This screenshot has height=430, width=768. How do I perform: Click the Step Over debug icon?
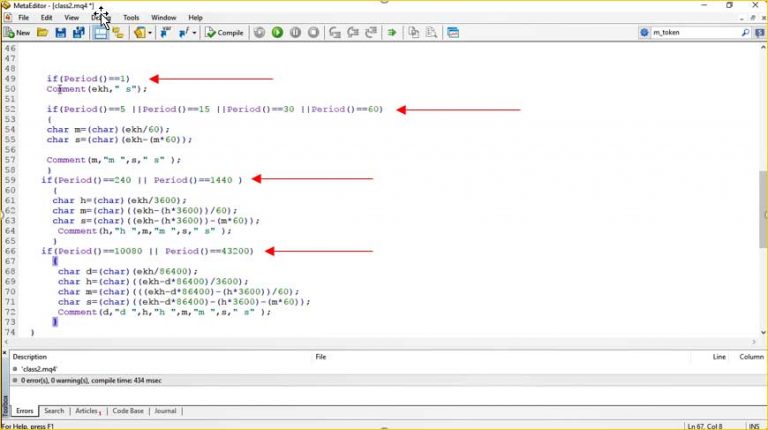pos(353,33)
